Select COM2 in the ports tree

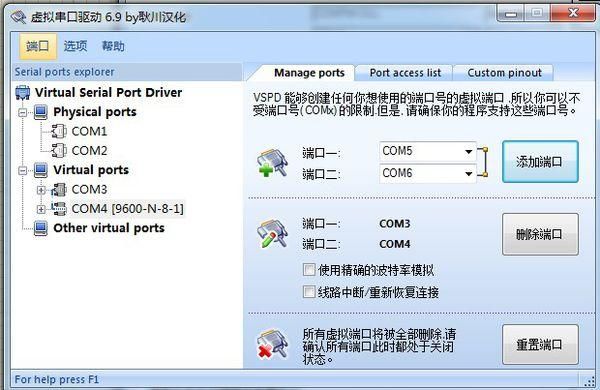[x=89, y=150]
